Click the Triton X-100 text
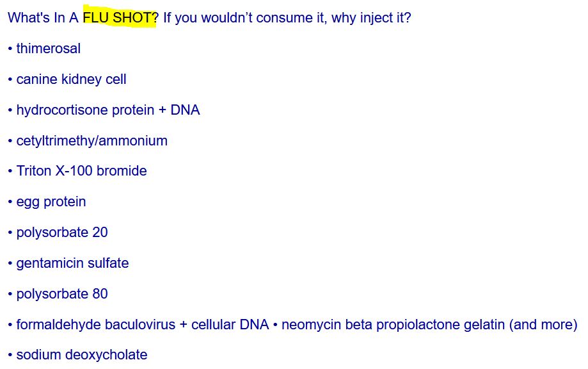 54,171
